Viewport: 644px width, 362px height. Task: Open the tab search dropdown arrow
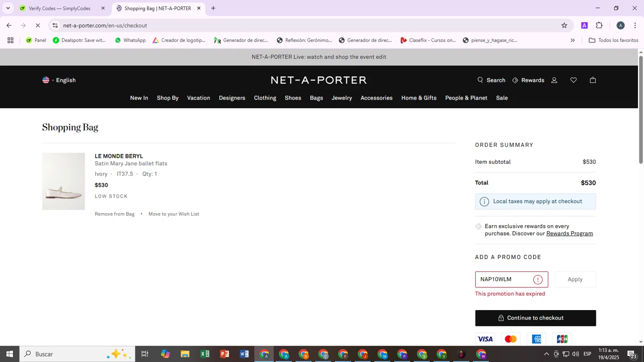(x=8, y=8)
